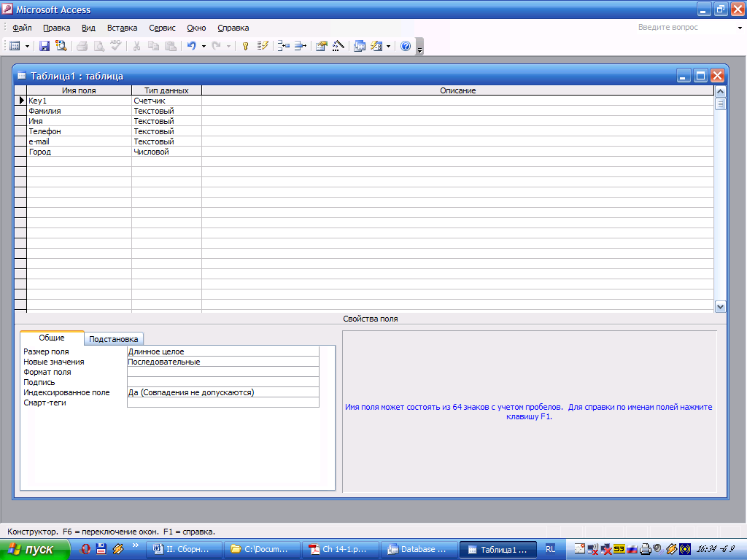747x560 pixels.
Task: Open the Правка menu
Action: (57, 28)
